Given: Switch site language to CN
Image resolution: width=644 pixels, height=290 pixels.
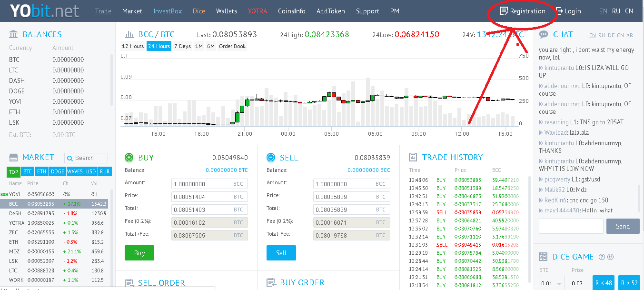Looking at the screenshot, I should point(629,11).
